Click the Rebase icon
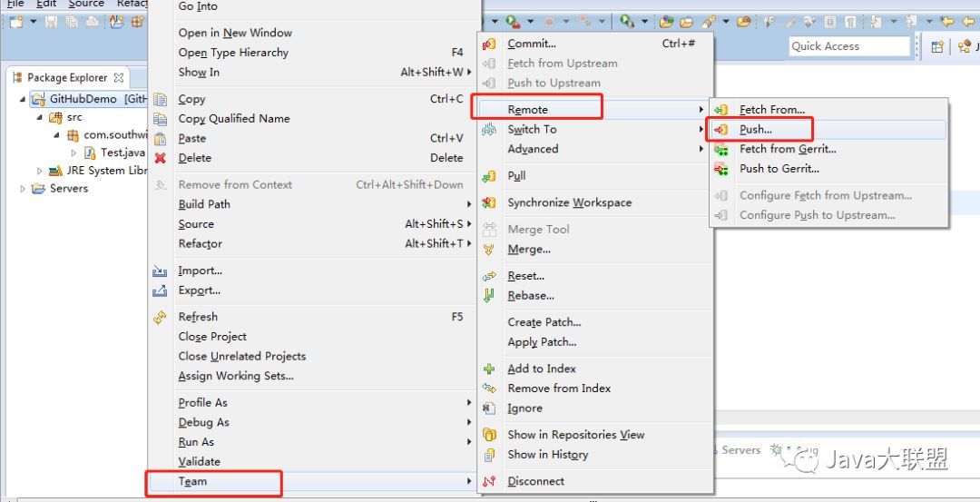Viewport: 980px width, 502px height. (489, 296)
